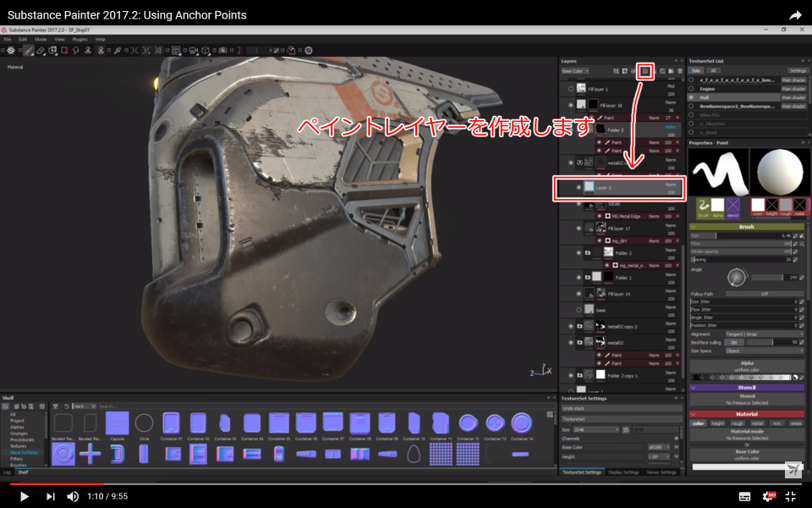Toggle Backface culling On button
Viewport: 812px width, 508px height.
(x=734, y=343)
